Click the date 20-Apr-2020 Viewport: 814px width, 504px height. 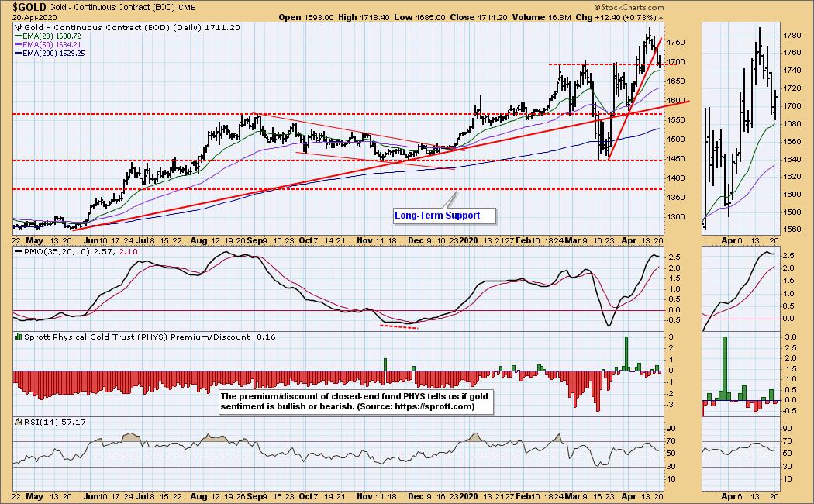point(34,17)
